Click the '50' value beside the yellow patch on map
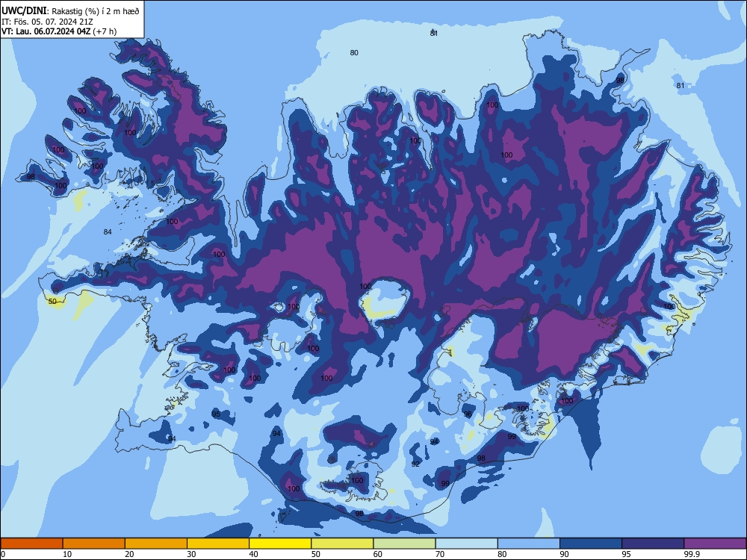The height and width of the screenshot is (560, 747). coord(52,302)
